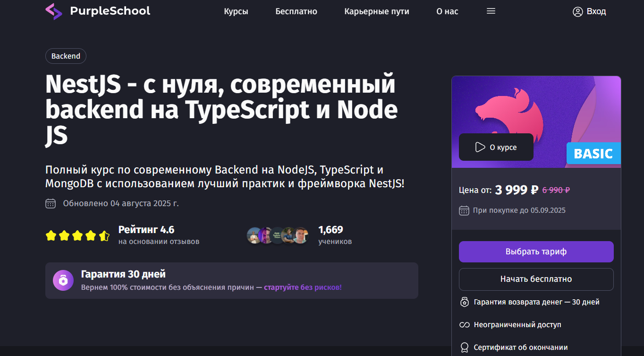Click the infinity icon for Неограниченный доступ
644x356 pixels.
[x=465, y=325]
